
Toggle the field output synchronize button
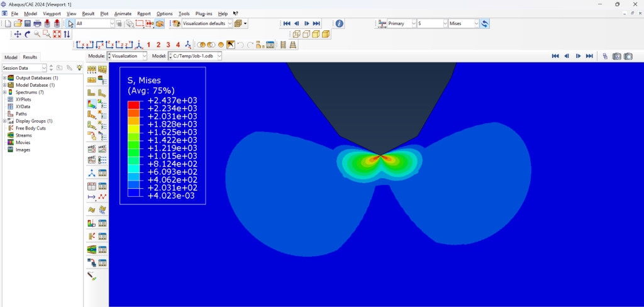tap(486, 23)
